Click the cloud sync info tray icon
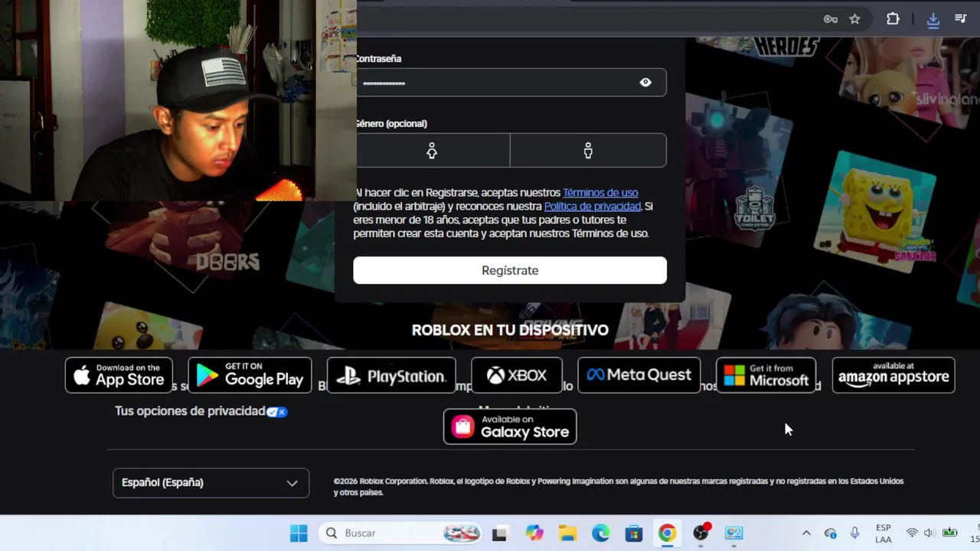This screenshot has width=980, height=551. 831,533
